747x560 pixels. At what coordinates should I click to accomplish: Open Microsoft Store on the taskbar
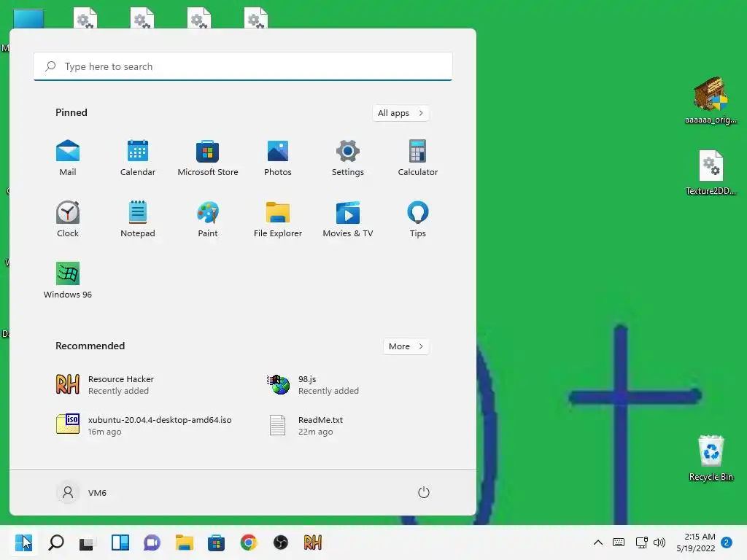216,542
